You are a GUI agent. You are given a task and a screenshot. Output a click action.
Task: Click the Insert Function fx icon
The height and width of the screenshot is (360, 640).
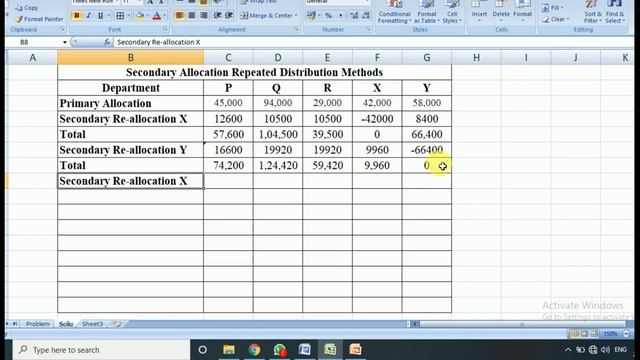click(107, 42)
